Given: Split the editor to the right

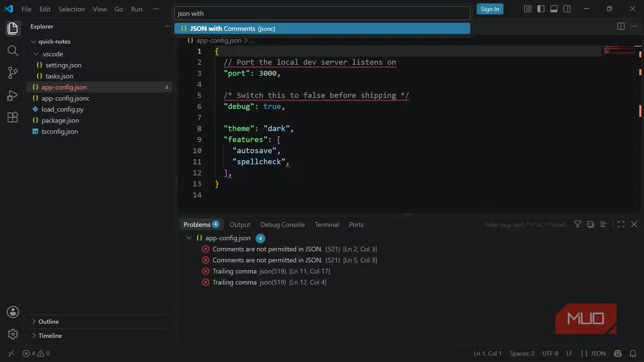Looking at the screenshot, I should [x=621, y=26].
